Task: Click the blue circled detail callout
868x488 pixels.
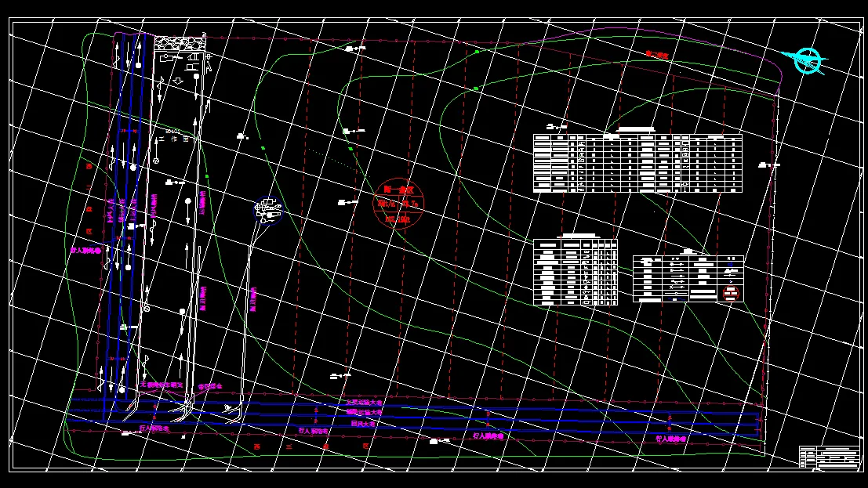Action: 268,210
